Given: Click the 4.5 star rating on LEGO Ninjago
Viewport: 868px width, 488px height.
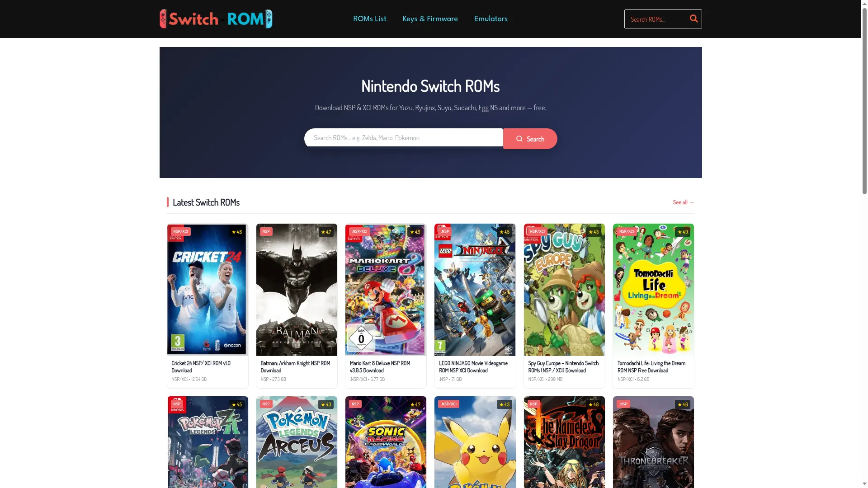Looking at the screenshot, I should coord(504,232).
